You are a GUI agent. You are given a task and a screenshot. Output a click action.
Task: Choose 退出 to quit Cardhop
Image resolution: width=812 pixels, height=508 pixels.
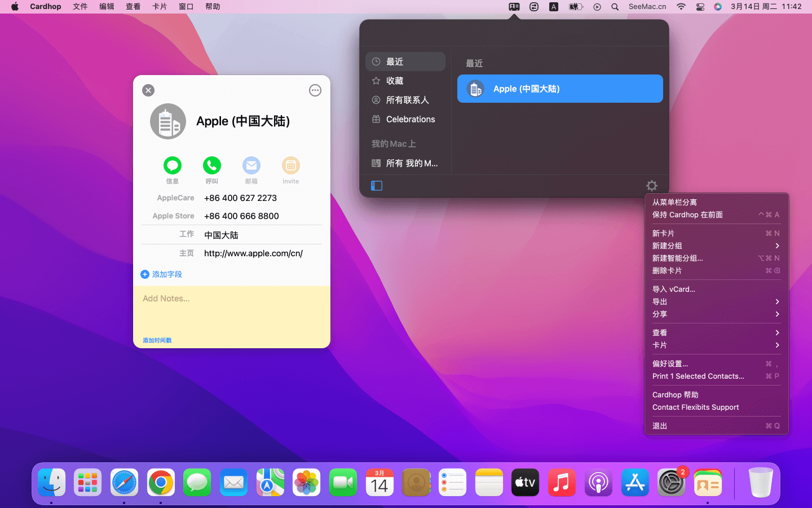point(716,426)
